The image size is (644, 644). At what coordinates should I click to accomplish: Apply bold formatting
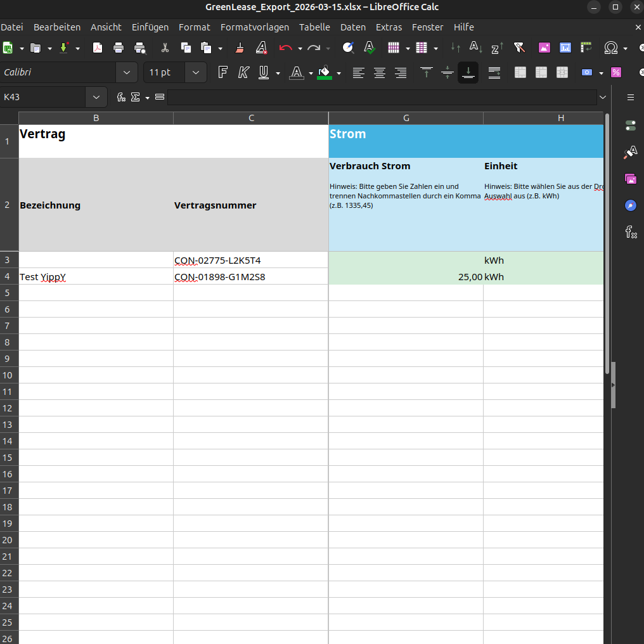coord(222,72)
